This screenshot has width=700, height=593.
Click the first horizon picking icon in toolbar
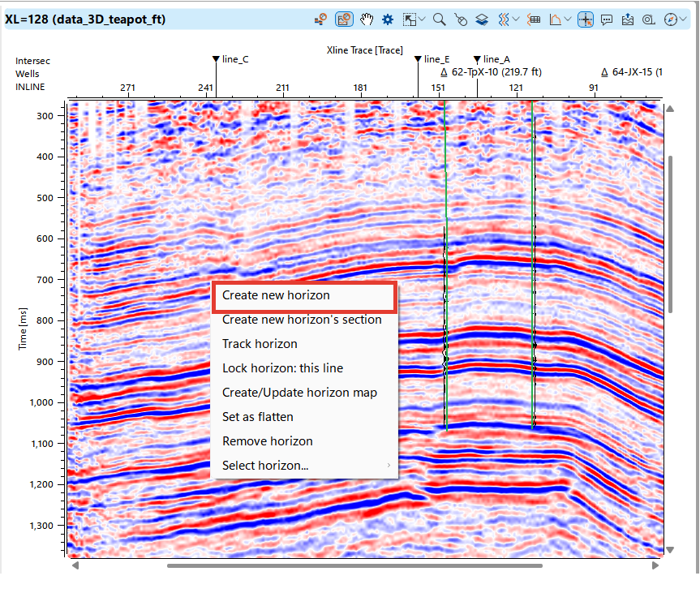click(321, 19)
